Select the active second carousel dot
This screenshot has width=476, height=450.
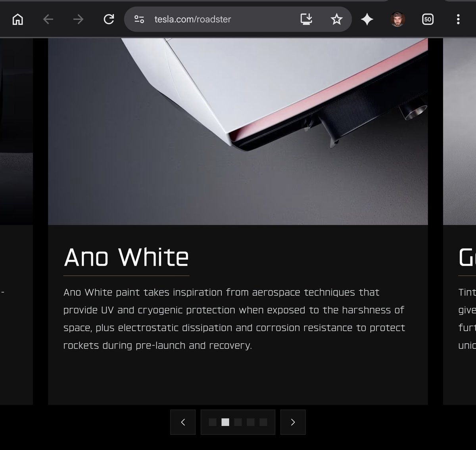225,422
